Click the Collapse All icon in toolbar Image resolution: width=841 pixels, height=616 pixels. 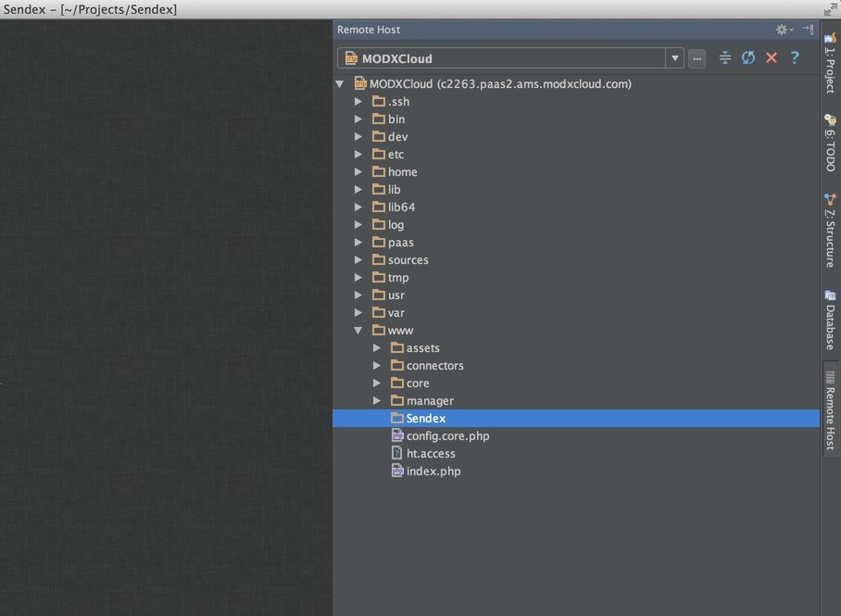click(x=724, y=57)
